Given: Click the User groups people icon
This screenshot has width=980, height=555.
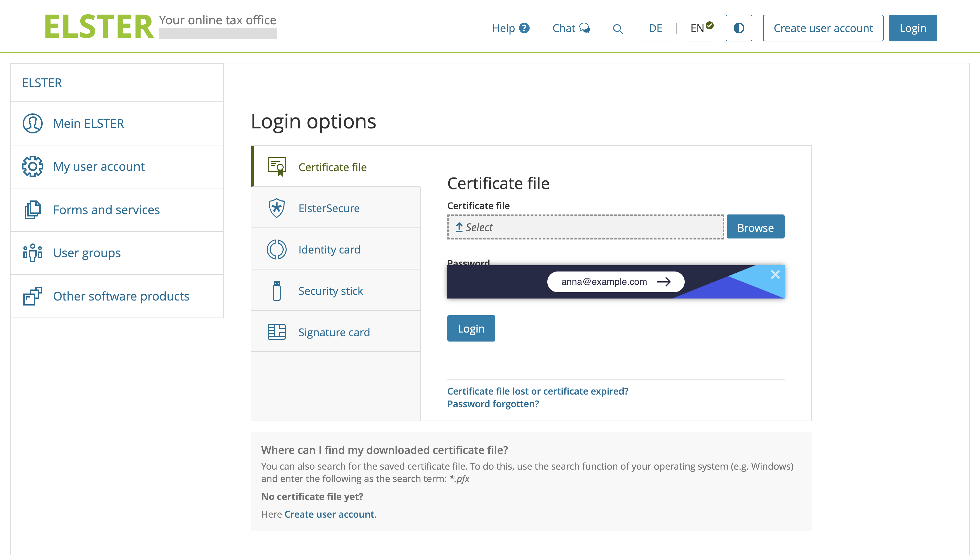Looking at the screenshot, I should coord(32,253).
